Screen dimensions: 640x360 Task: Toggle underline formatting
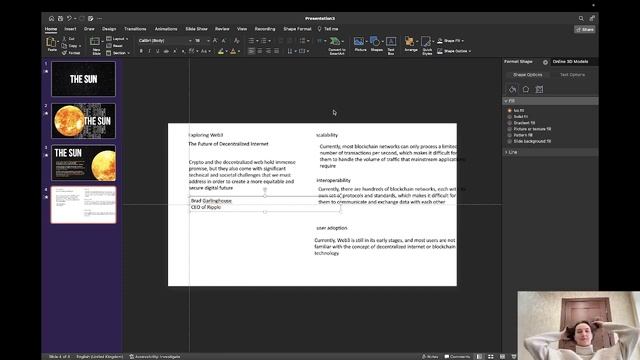pos(158,51)
